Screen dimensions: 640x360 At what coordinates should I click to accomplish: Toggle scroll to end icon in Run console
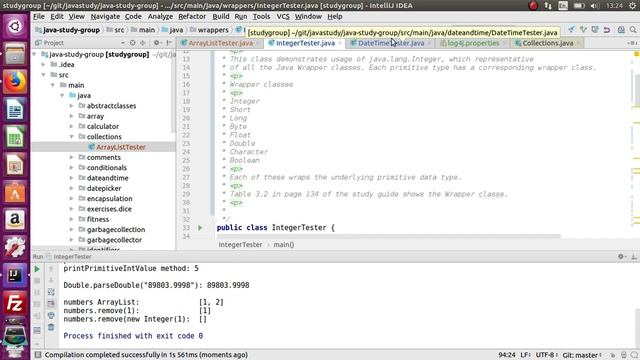(x=51, y=304)
